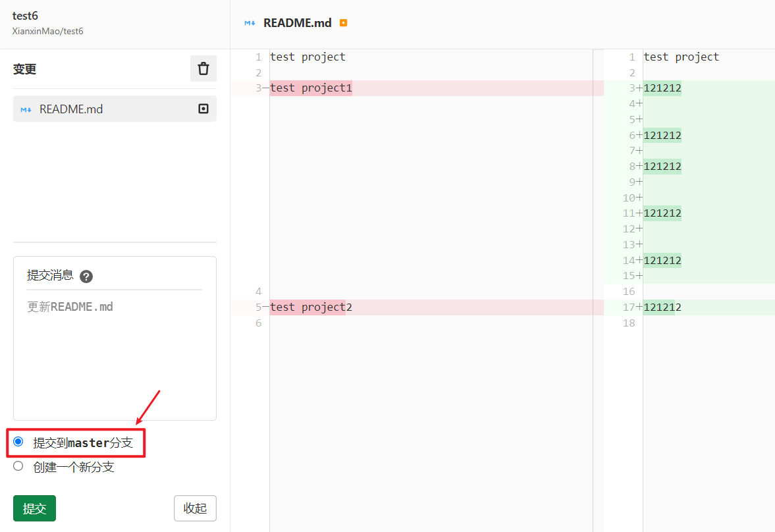775x532 pixels.
Task: Click the orange modified indicator beside README.md title
Action: click(x=343, y=22)
